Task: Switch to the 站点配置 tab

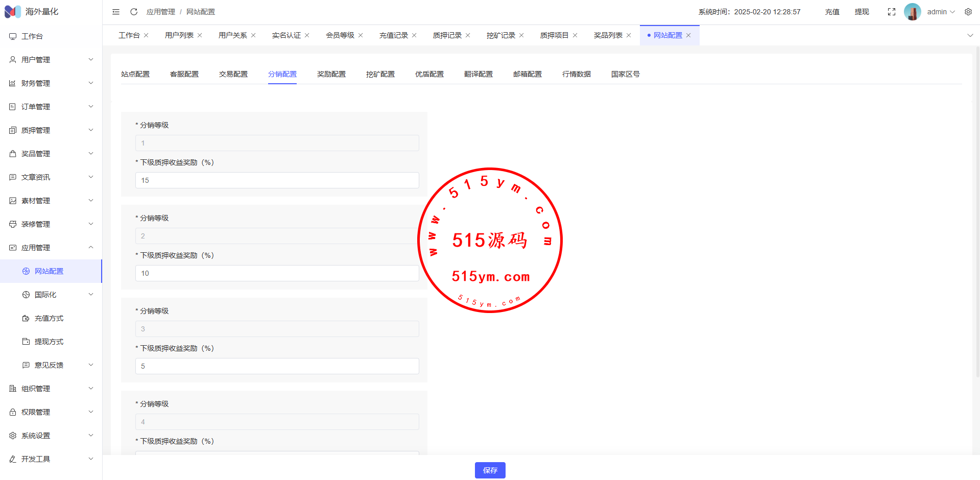Action: (x=135, y=74)
